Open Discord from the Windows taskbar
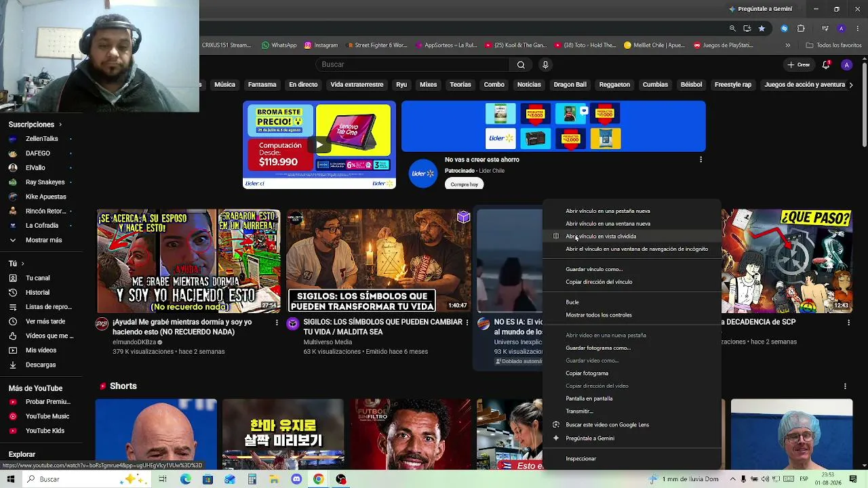 pos(296,479)
